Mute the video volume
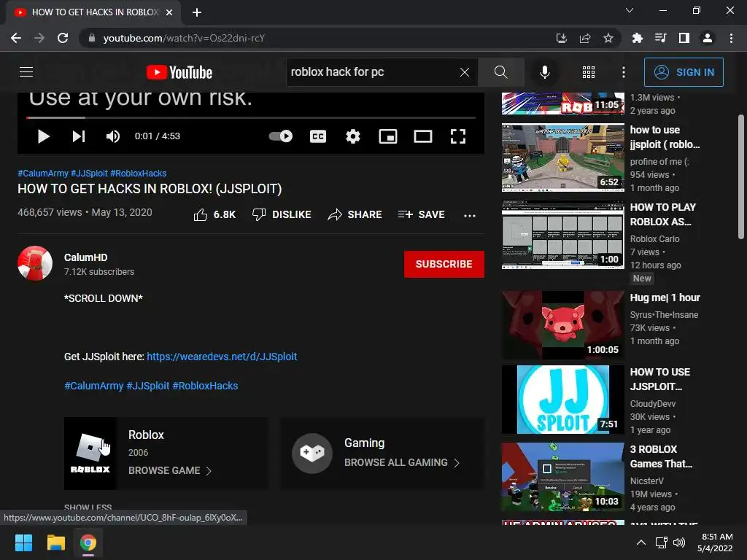This screenshot has width=747, height=560. point(113,136)
